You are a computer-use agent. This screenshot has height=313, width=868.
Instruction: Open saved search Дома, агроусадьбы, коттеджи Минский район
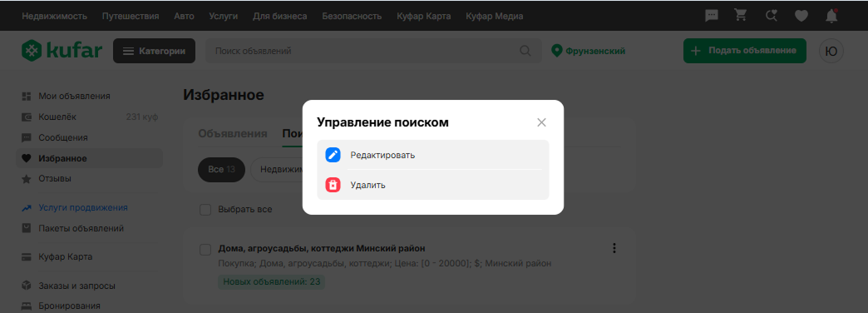coord(322,248)
